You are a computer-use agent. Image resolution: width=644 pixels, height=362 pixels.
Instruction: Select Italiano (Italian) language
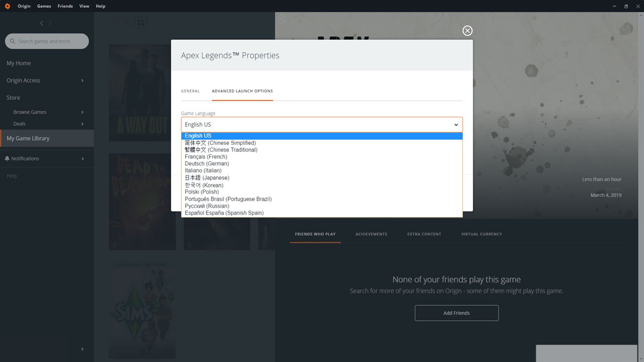click(x=322, y=170)
